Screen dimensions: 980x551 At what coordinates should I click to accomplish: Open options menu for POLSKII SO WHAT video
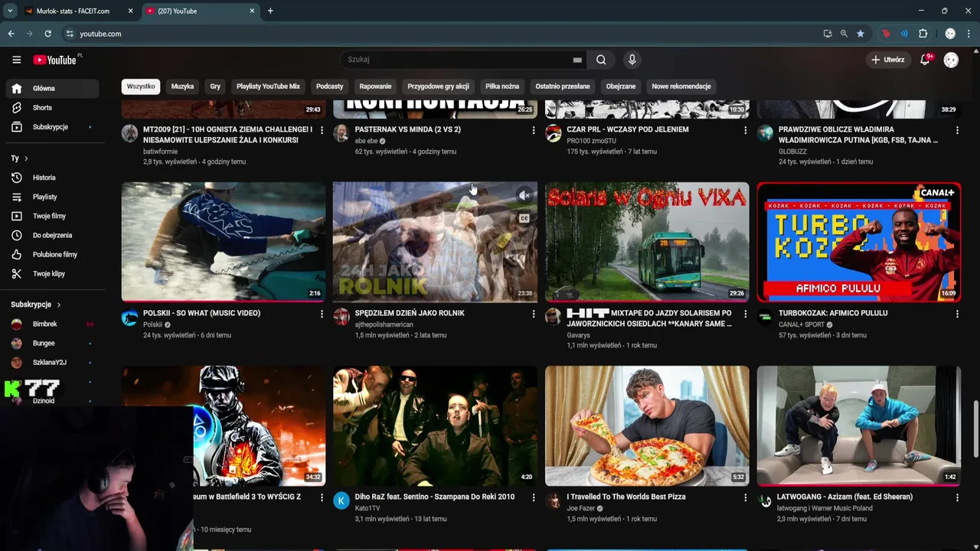(322, 314)
